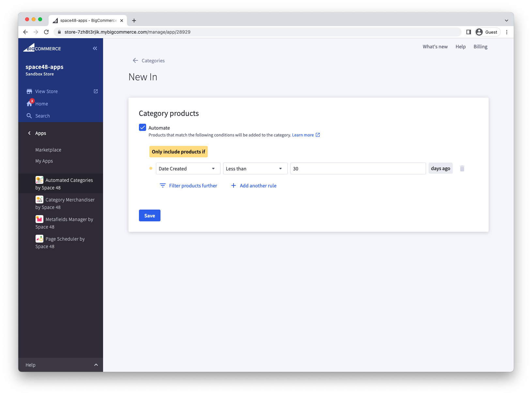This screenshot has height=396, width=532.
Task: Click the Learn more external link icon
Action: 318,135
